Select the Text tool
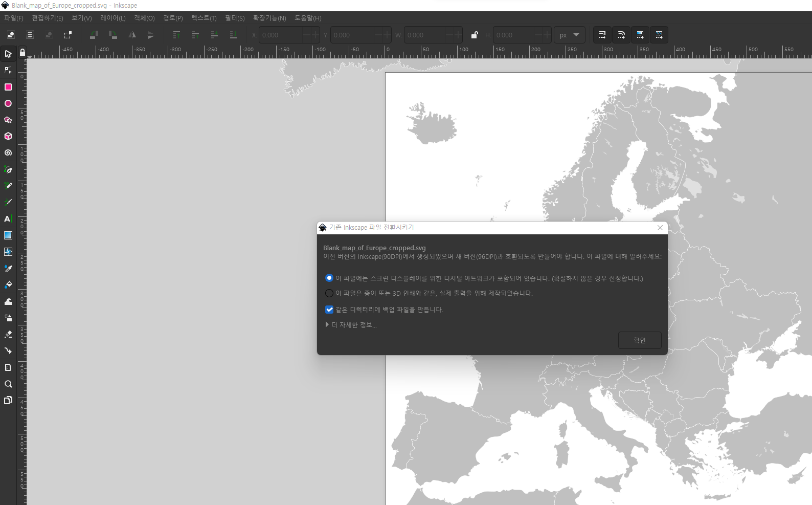 click(8, 218)
